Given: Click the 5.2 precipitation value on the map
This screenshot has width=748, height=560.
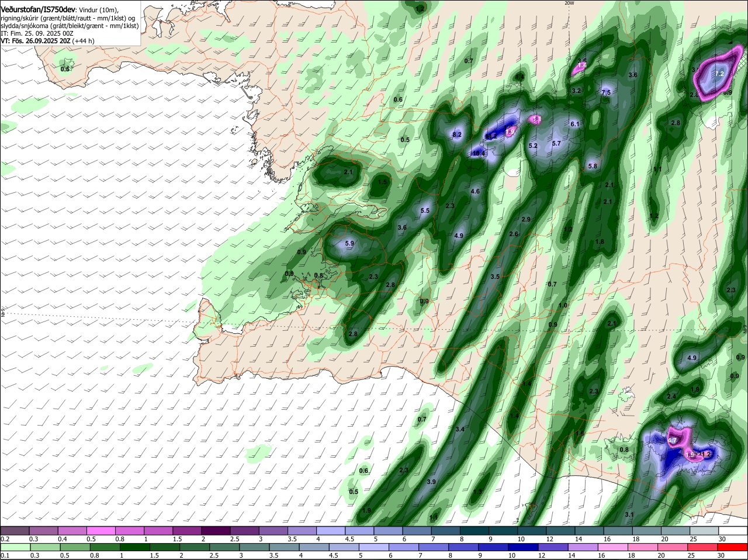Looking at the screenshot, I should 533,146.
